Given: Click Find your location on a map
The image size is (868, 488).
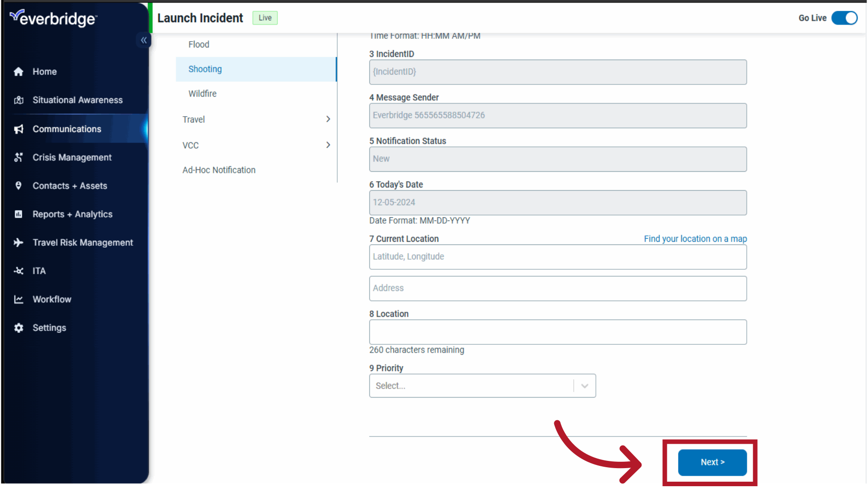Looking at the screenshot, I should 696,238.
